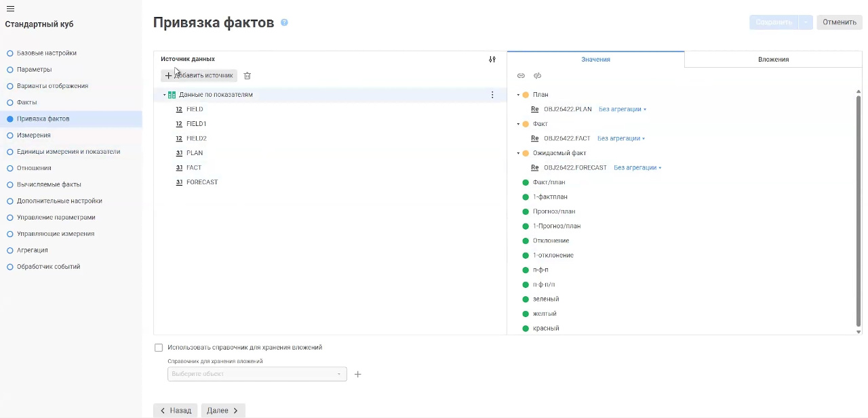Click the values list vertical scrollbar
Screen dimensions: 868x418
[x=859, y=210]
